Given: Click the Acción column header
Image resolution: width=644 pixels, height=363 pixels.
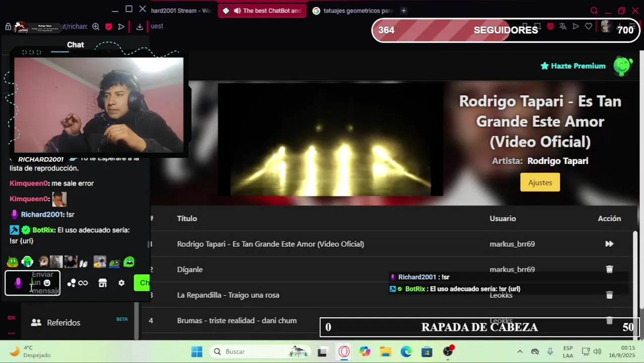Looking at the screenshot, I should 609,218.
